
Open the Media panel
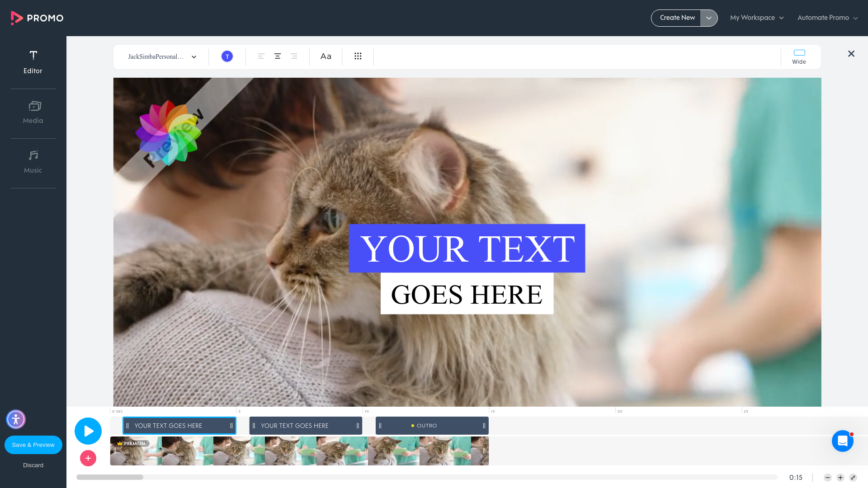click(x=33, y=113)
